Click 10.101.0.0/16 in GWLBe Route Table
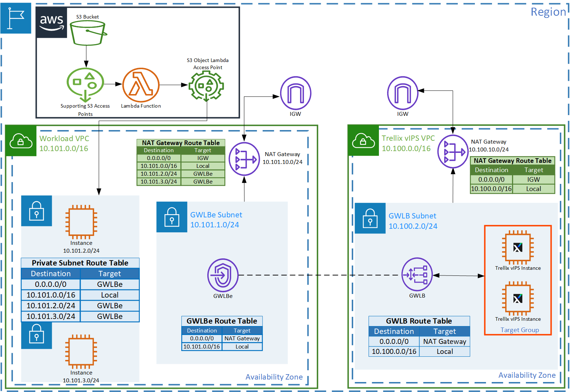Screen dimensions: 573x392 (x=202, y=347)
